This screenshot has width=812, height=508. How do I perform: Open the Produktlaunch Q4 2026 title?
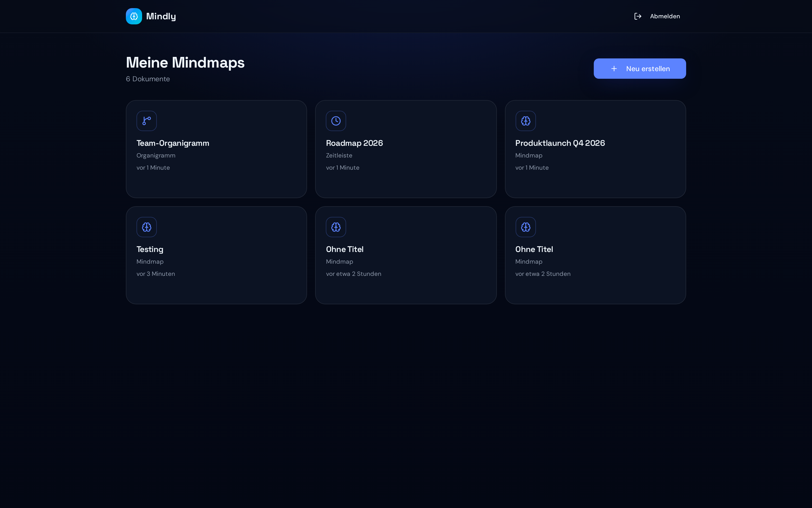(560, 143)
